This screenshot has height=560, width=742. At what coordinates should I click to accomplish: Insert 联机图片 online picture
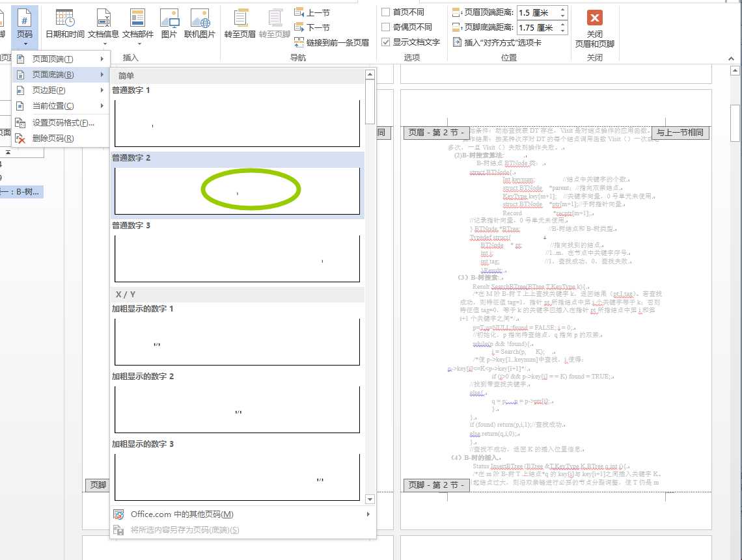[x=199, y=24]
